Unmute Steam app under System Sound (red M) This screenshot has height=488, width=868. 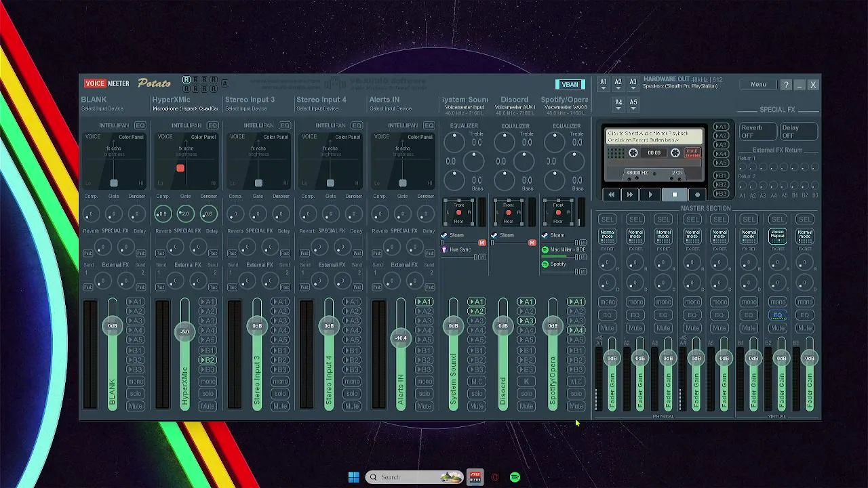482,243
